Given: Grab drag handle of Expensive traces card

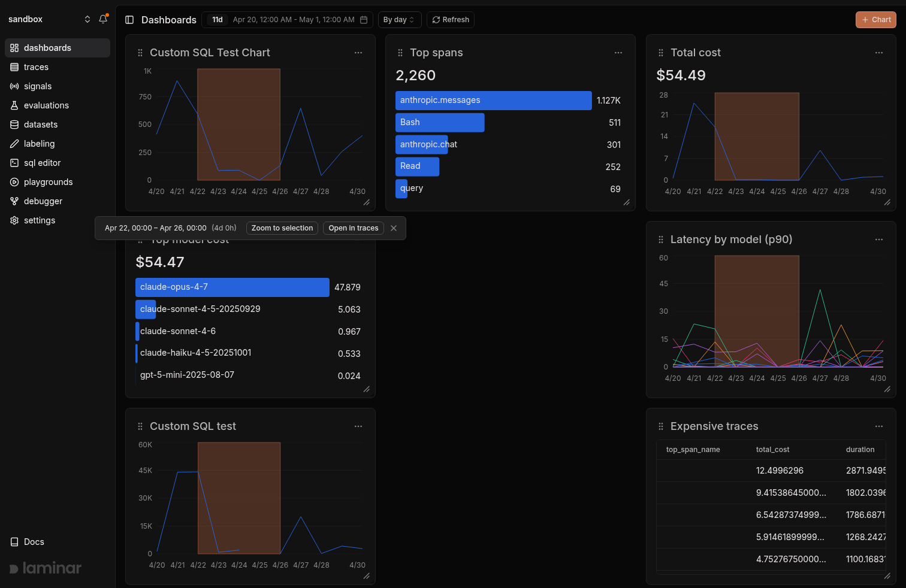Looking at the screenshot, I should pyautogui.click(x=661, y=426).
